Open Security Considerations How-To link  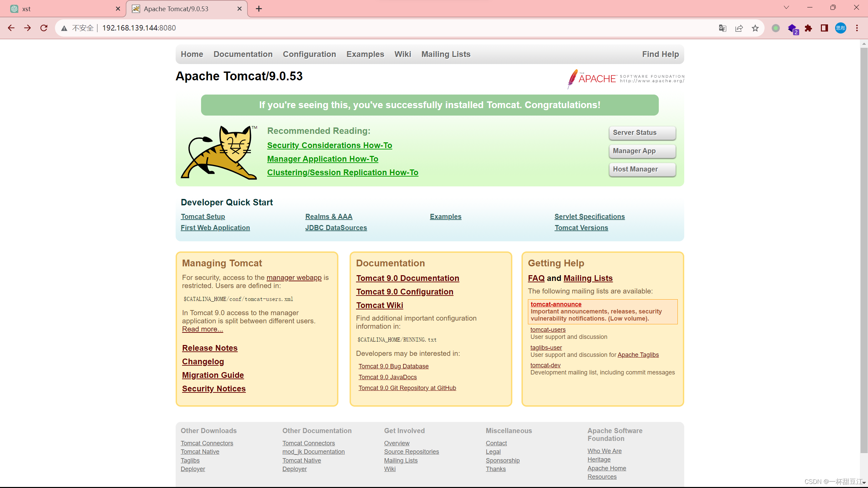coord(329,145)
